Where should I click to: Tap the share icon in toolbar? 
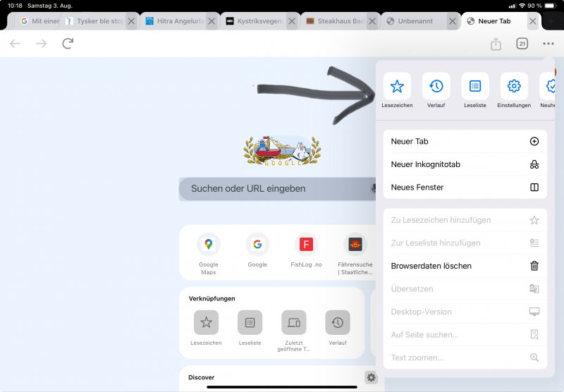click(496, 44)
